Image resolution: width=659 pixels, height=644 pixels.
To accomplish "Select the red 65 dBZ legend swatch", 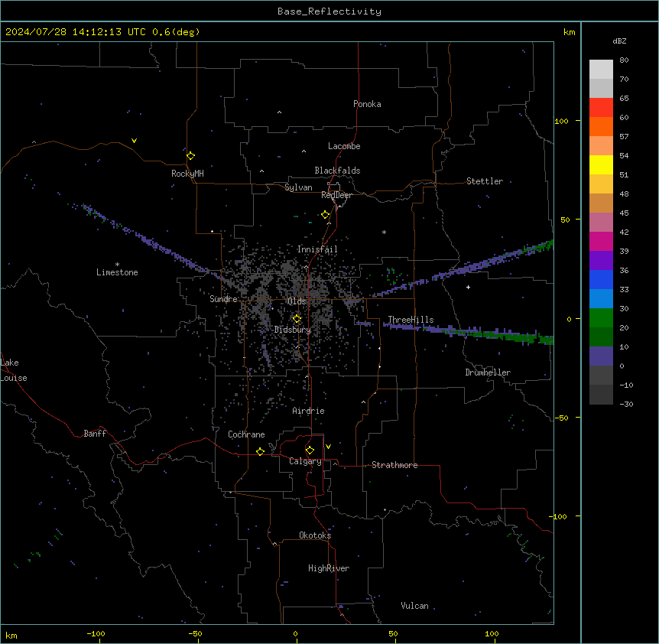I will coord(601,108).
